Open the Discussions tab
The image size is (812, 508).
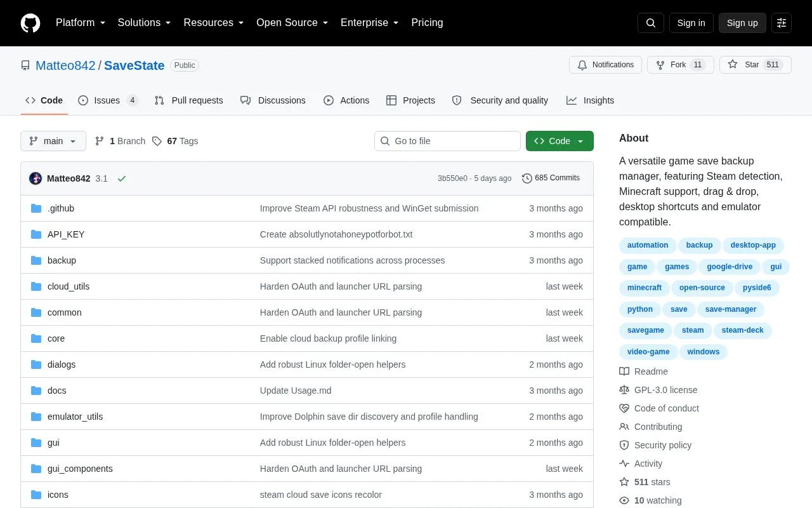273,100
